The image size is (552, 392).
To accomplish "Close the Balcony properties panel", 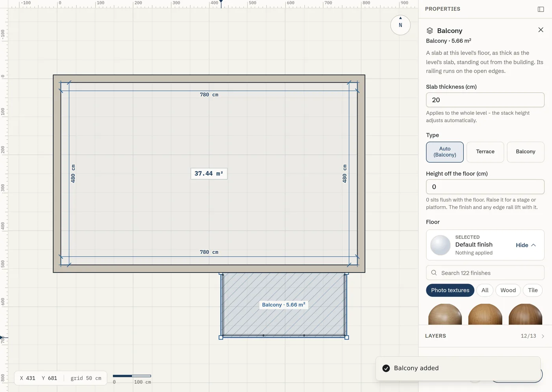I will click(x=541, y=30).
